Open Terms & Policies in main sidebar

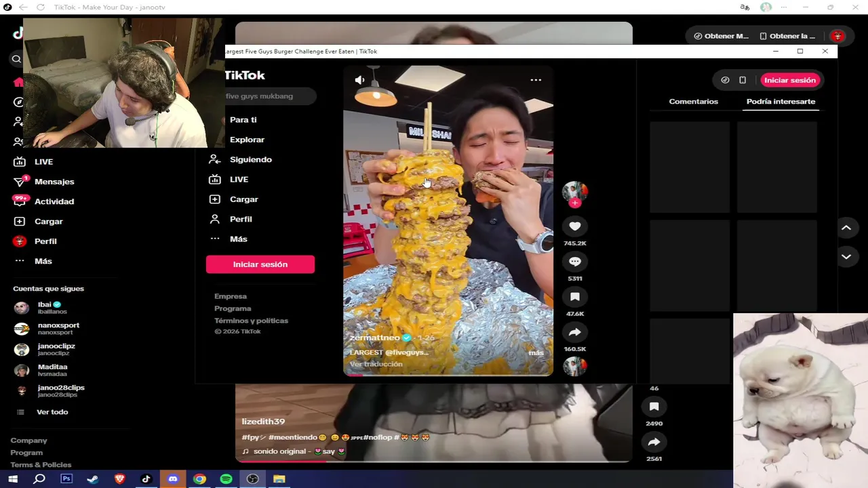pos(41,465)
